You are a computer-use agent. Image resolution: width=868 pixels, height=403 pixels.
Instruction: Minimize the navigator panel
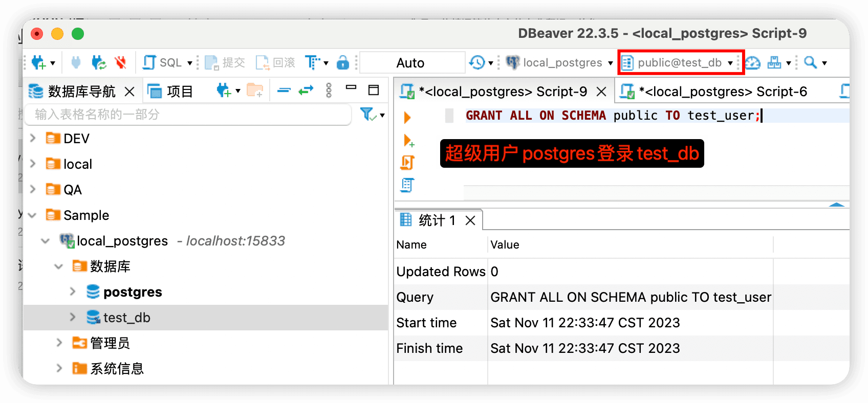[351, 88]
